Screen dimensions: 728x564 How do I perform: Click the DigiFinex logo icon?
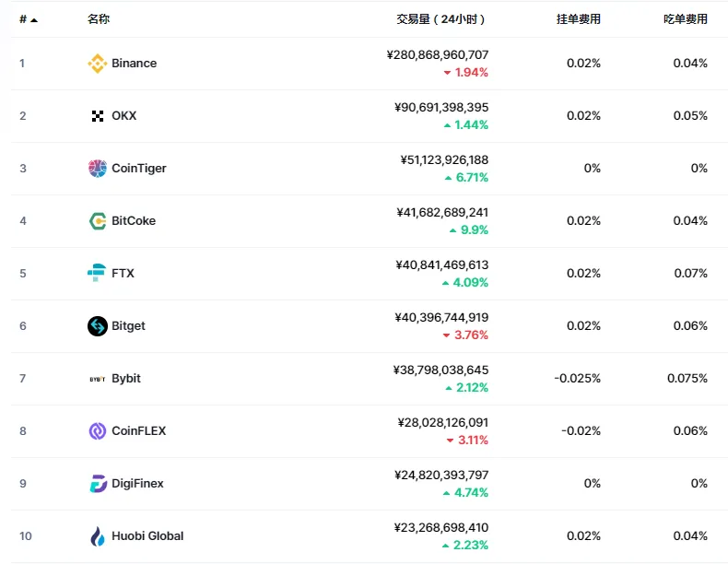(98, 484)
